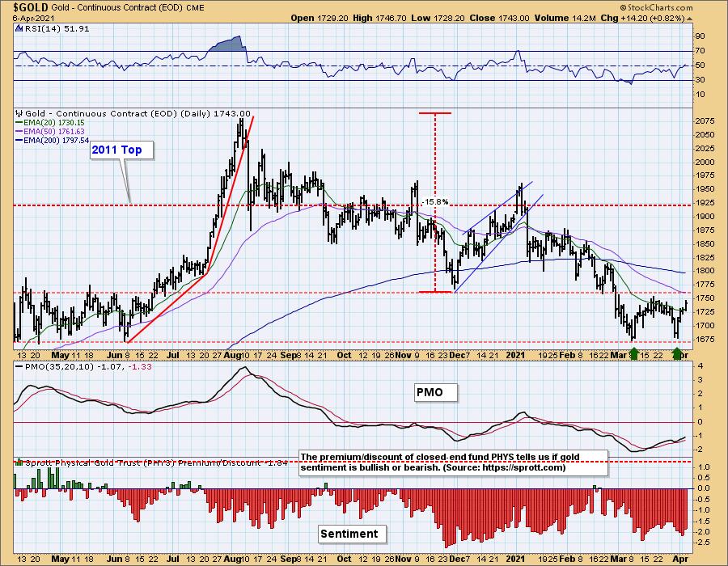Click the RSI axis value 30
This screenshot has height=566, width=728.
700,80
